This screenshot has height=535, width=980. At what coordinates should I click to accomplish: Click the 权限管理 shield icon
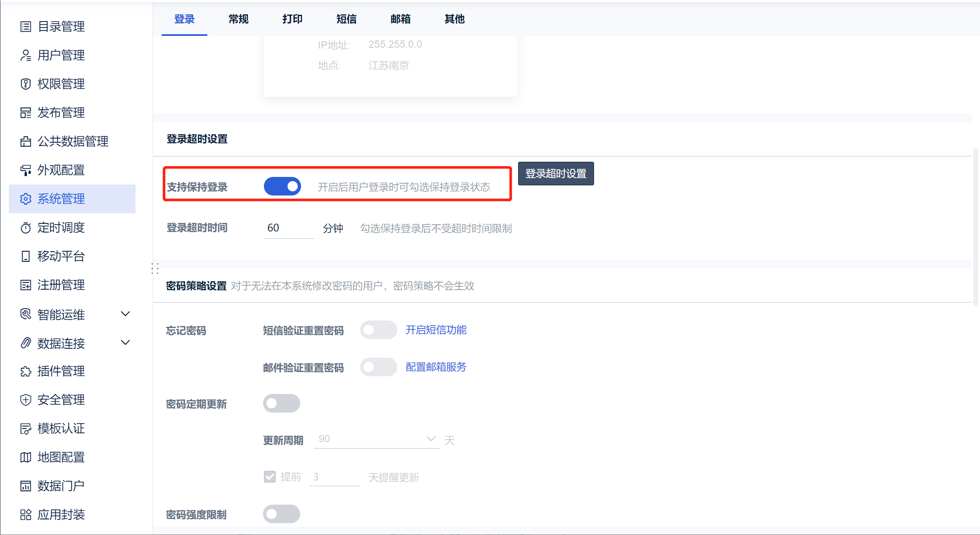(26, 84)
